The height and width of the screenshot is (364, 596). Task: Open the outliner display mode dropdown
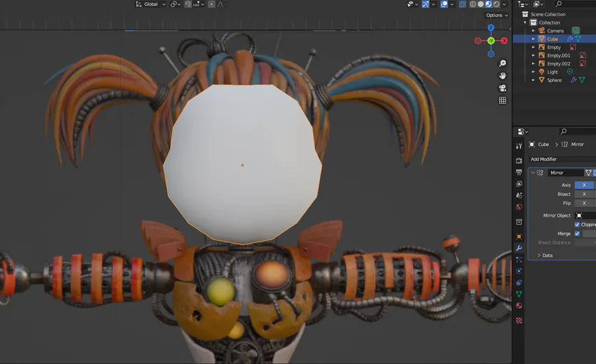(x=538, y=4)
